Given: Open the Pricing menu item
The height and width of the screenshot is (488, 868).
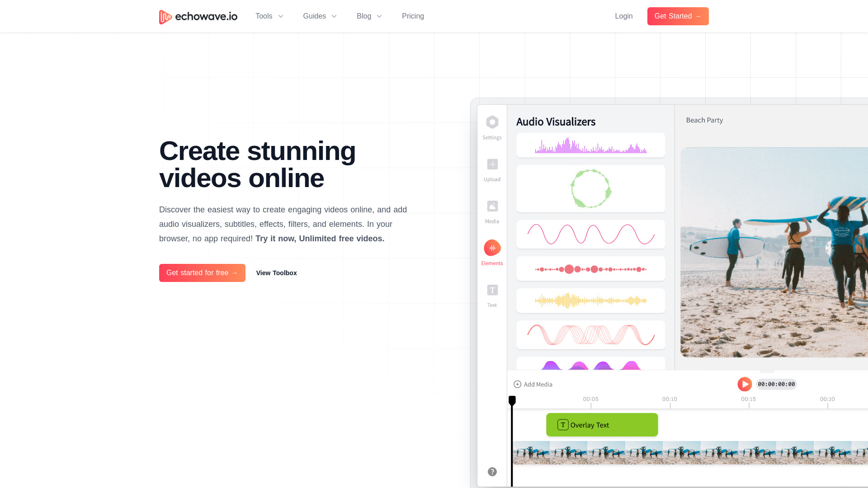Looking at the screenshot, I should click(x=413, y=16).
